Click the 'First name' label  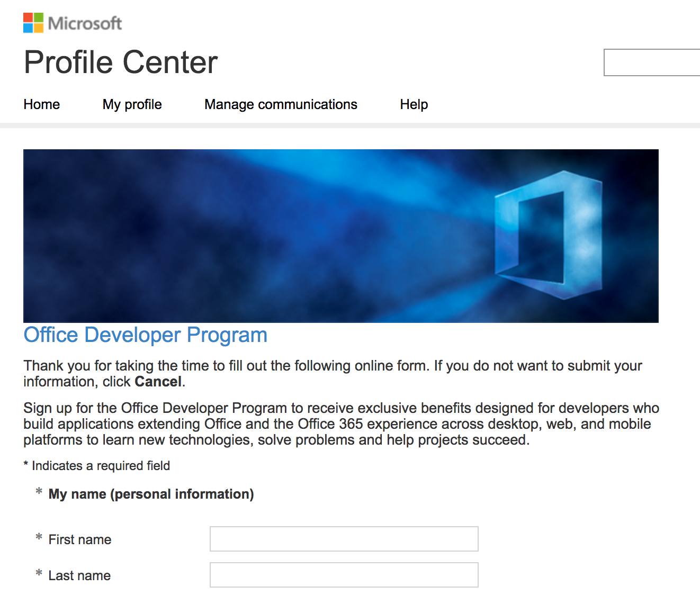pos(80,539)
